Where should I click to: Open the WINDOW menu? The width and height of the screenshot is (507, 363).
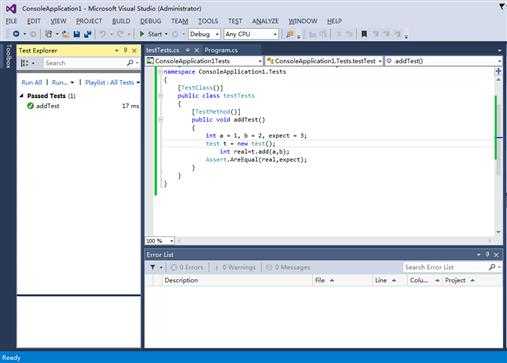[x=303, y=21]
